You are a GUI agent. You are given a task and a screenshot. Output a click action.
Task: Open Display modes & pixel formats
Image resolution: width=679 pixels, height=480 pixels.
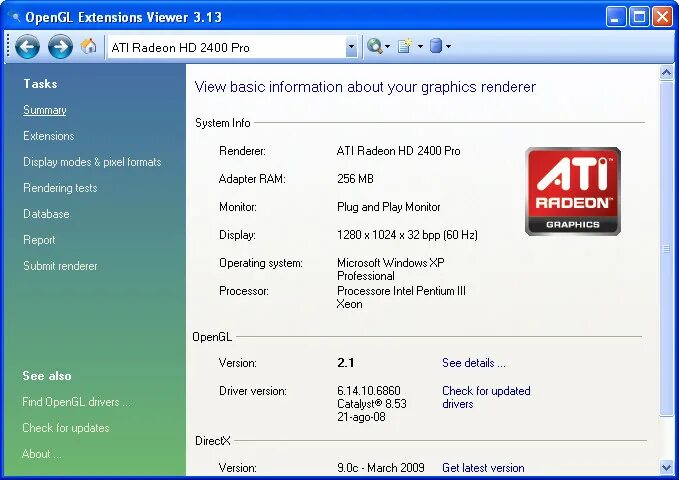coord(92,162)
